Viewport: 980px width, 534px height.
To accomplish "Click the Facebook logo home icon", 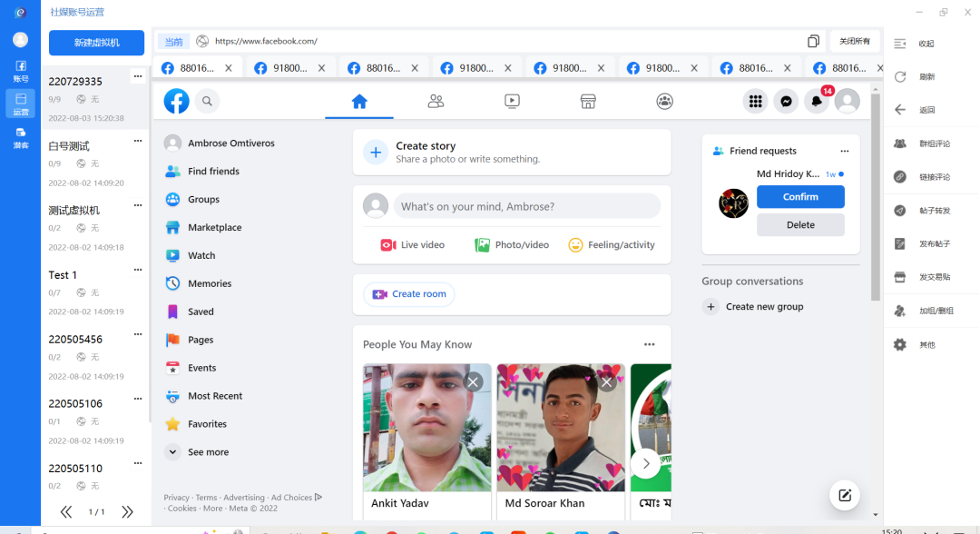I will pyautogui.click(x=176, y=102).
